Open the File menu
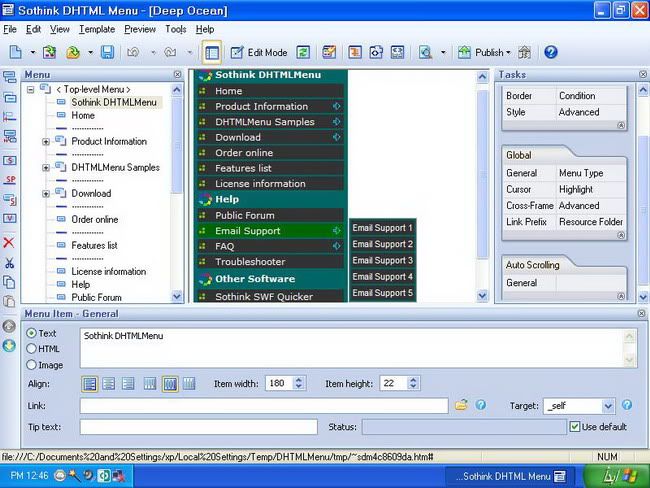 (x=10, y=29)
